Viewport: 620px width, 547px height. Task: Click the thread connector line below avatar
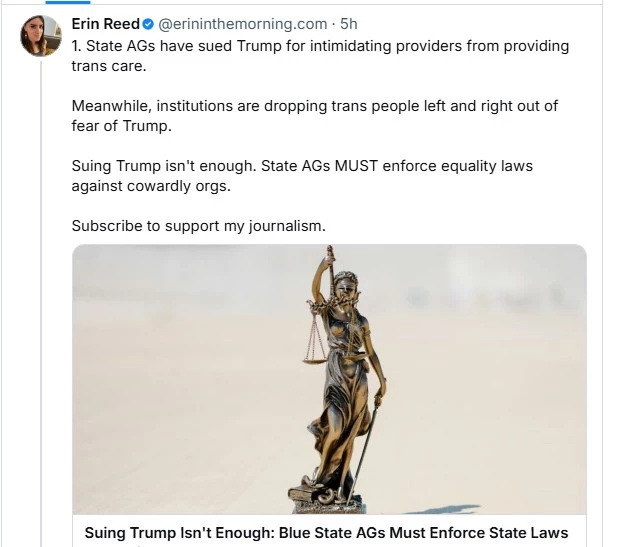pyautogui.click(x=41, y=300)
